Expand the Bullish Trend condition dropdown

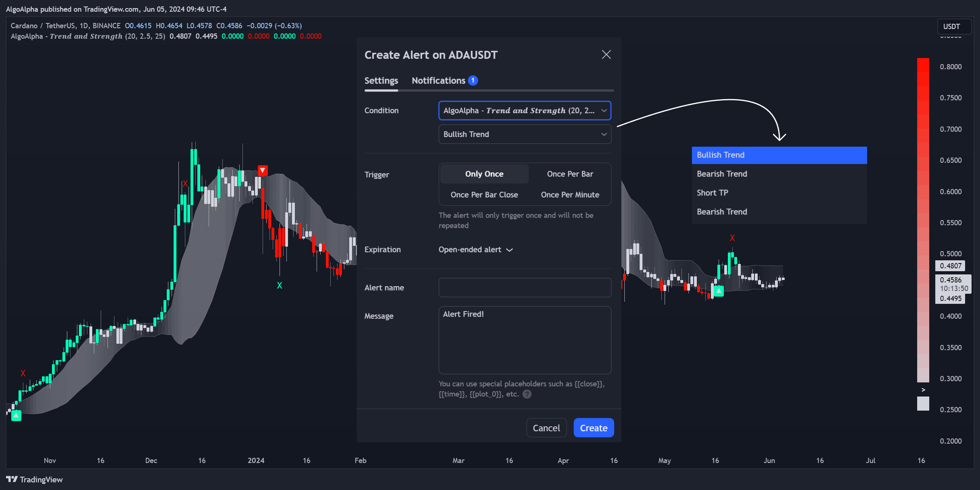pos(524,134)
